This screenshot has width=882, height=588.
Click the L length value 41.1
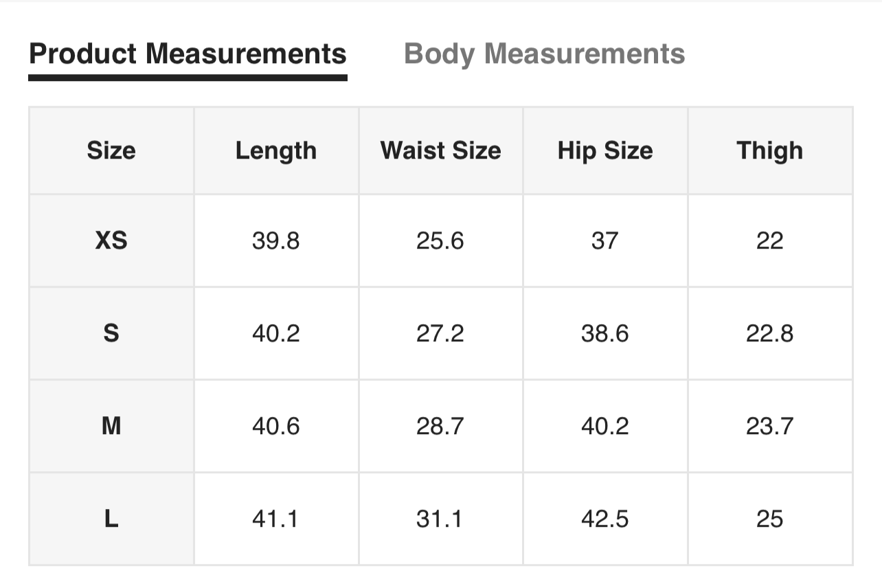click(x=275, y=519)
